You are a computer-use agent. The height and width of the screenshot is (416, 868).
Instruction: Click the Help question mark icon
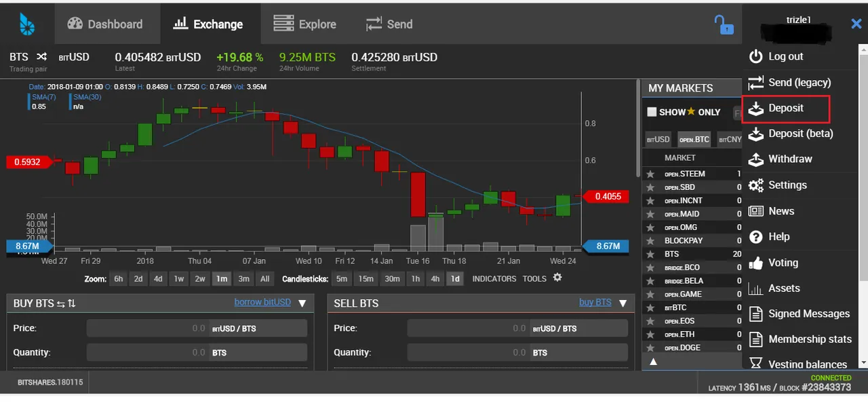pyautogui.click(x=755, y=237)
